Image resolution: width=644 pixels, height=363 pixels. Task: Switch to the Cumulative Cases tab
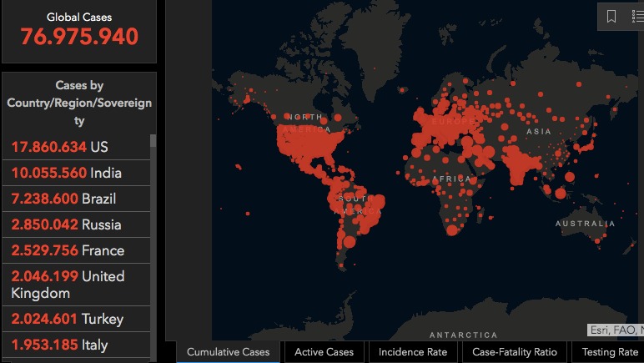pos(228,352)
